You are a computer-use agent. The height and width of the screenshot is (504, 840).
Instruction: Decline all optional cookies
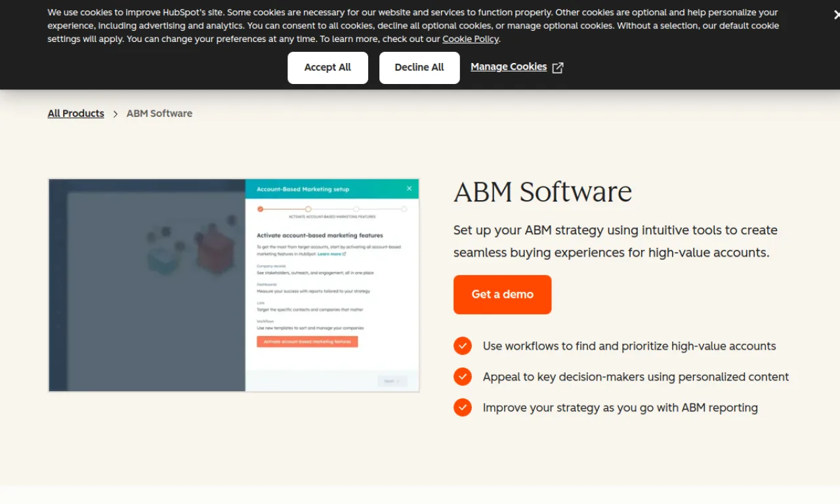coord(419,68)
